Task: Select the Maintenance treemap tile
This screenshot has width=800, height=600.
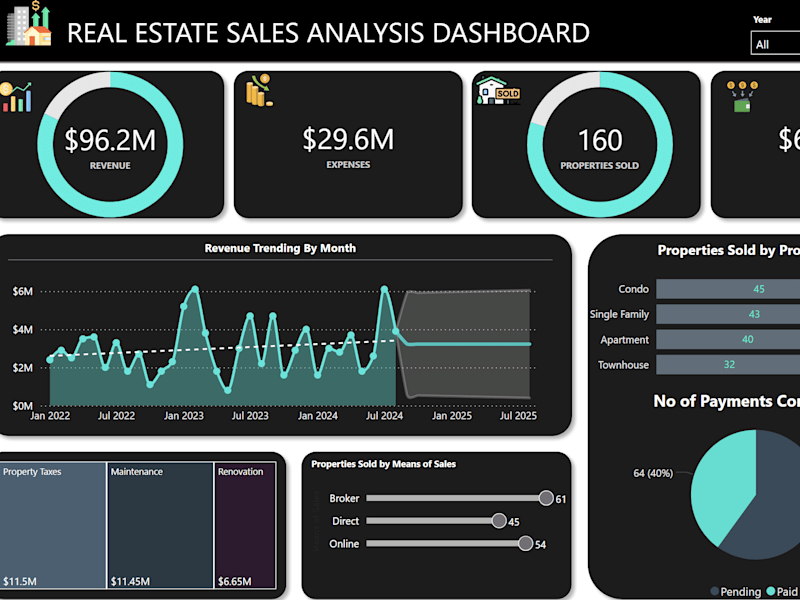Action: (160, 526)
